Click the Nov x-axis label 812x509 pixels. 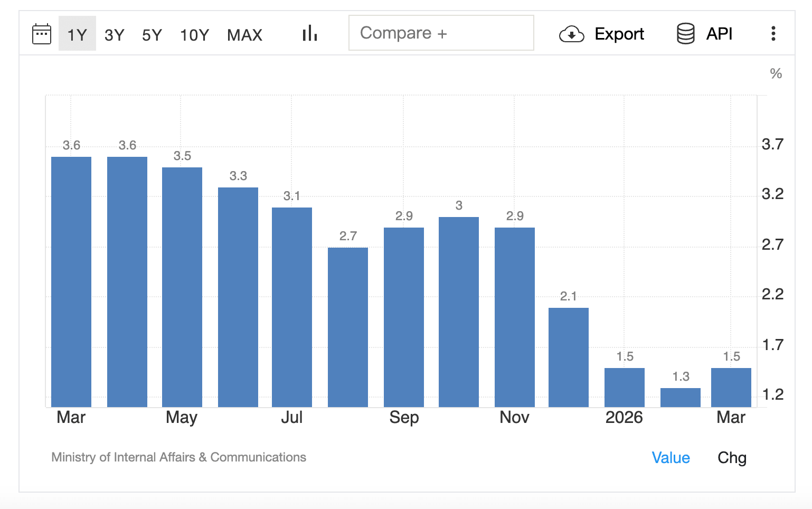[x=514, y=417]
